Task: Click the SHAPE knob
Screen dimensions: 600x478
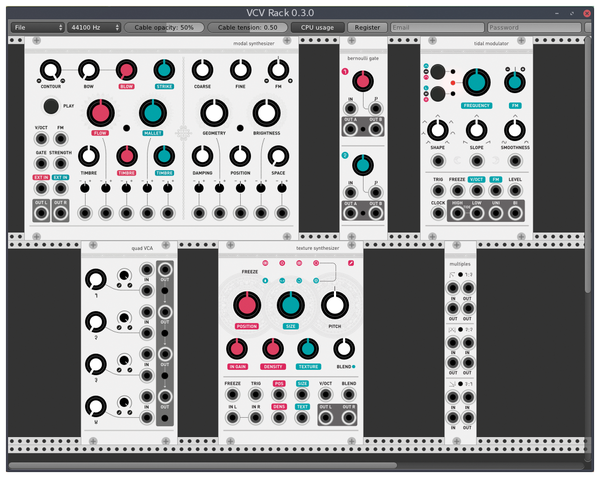Action: point(438,130)
